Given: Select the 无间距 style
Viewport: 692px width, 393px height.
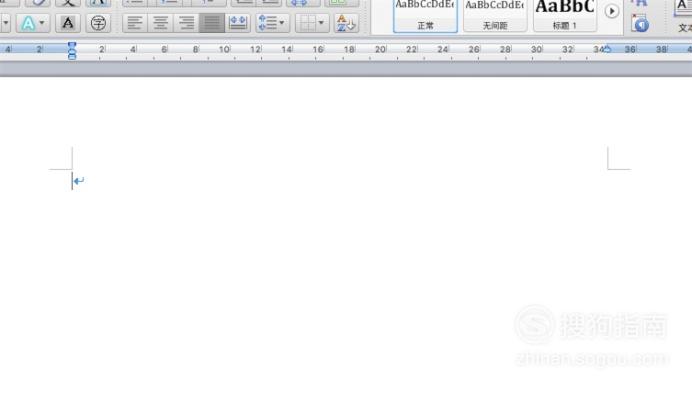Looking at the screenshot, I should (495, 16).
